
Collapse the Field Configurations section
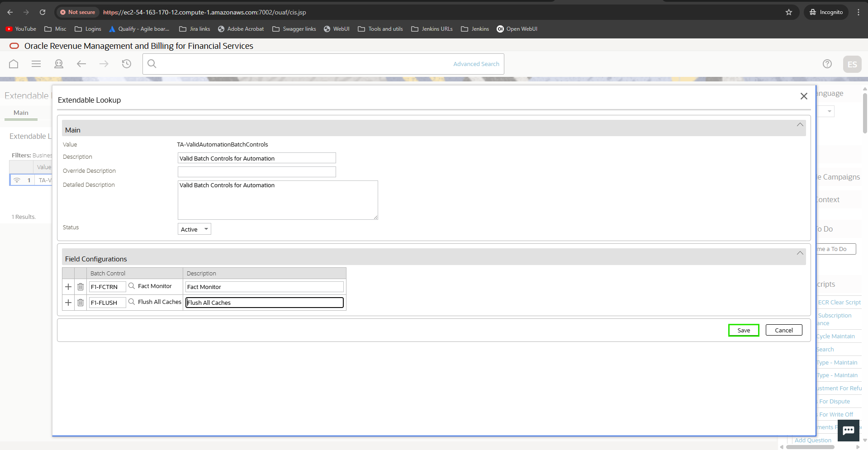point(800,253)
